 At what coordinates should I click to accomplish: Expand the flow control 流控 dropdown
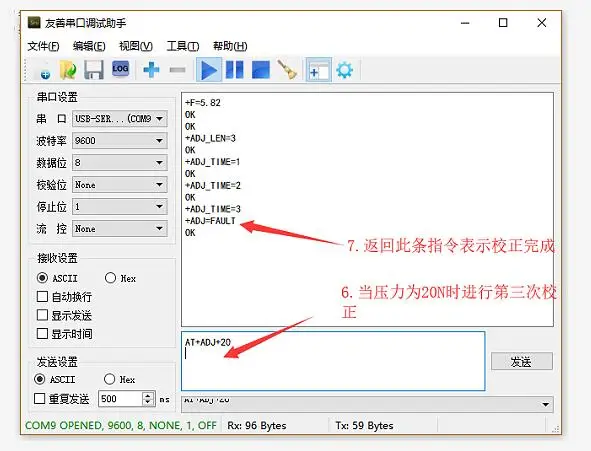pos(120,229)
